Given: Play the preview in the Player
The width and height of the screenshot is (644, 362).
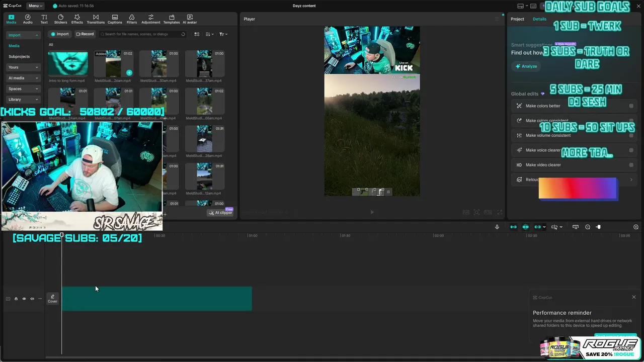Looking at the screenshot, I should [372, 212].
